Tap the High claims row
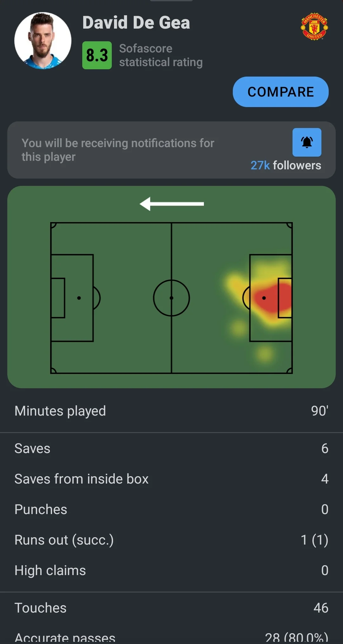The image size is (343, 644). point(171,570)
